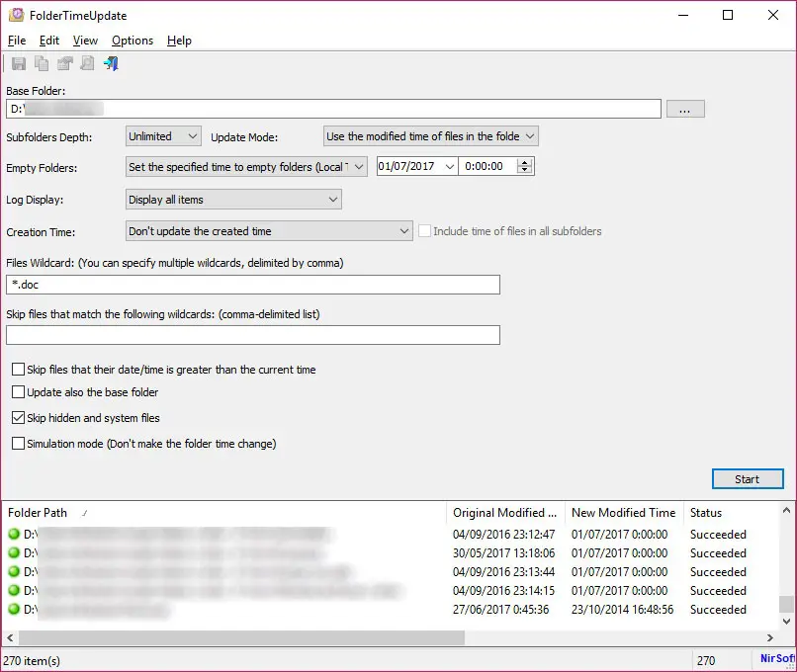The width and height of the screenshot is (797, 672).
Task: Click the Skip files wildcards input field
Action: pyautogui.click(x=253, y=335)
